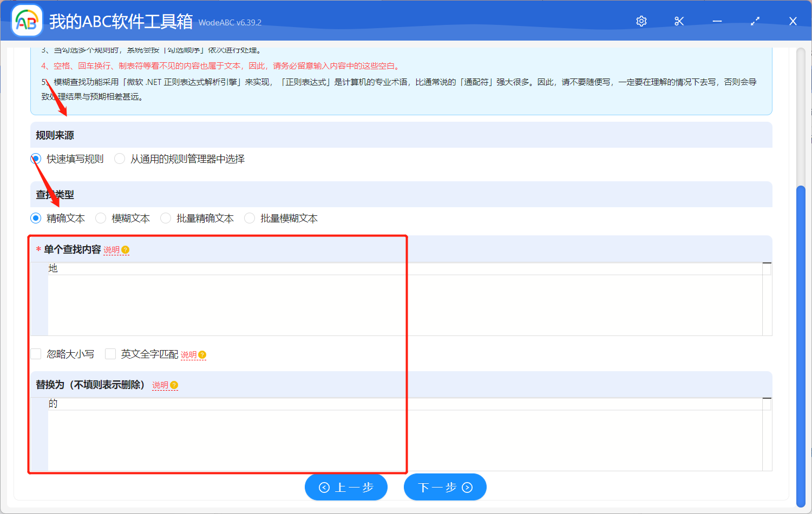This screenshot has width=812, height=514.
Task: Click the 下一步 button
Action: [445, 487]
